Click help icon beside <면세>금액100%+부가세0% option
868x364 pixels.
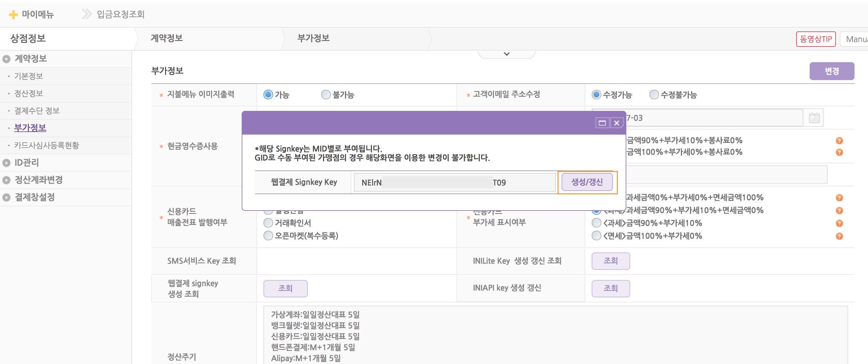point(839,236)
